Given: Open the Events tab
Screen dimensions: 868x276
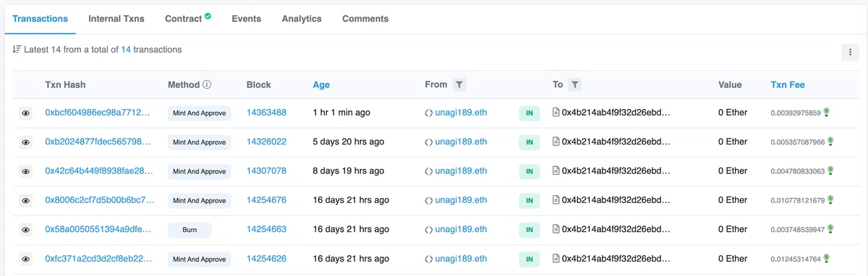Looking at the screenshot, I should (247, 19).
